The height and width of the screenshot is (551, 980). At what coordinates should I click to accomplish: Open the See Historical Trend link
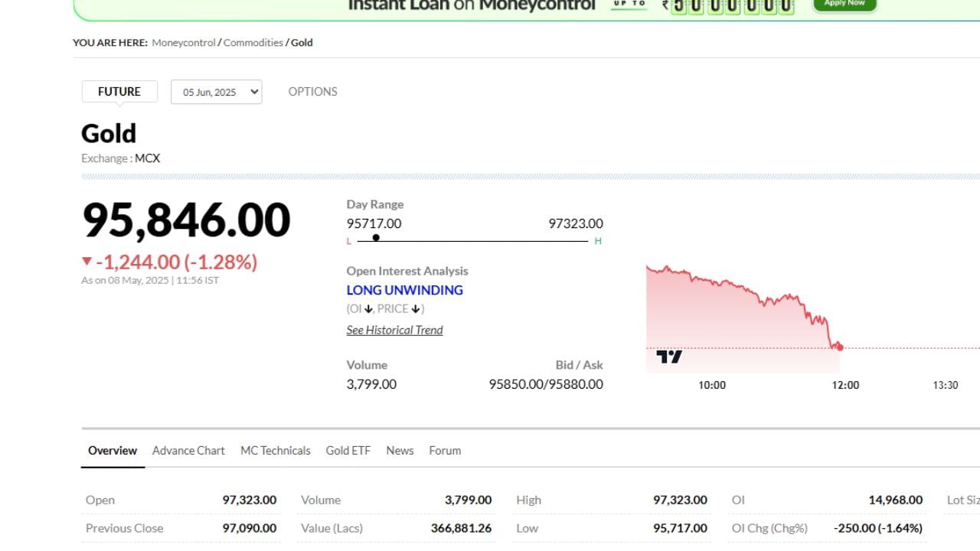pyautogui.click(x=394, y=330)
